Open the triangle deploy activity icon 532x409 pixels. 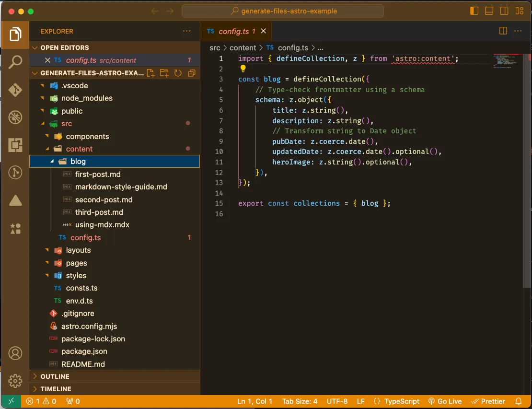pyautogui.click(x=15, y=200)
